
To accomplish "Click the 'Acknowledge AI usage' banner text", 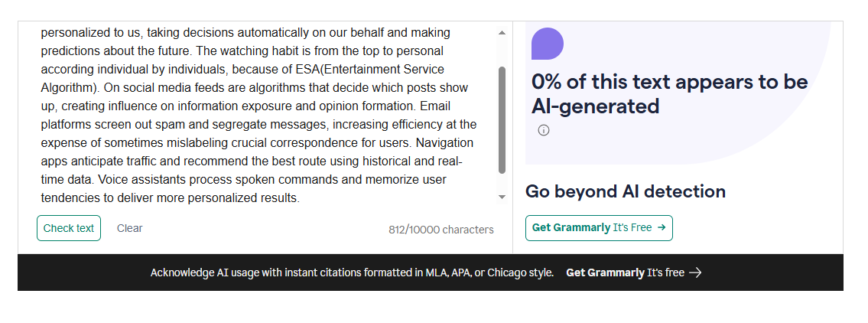I will point(352,272).
